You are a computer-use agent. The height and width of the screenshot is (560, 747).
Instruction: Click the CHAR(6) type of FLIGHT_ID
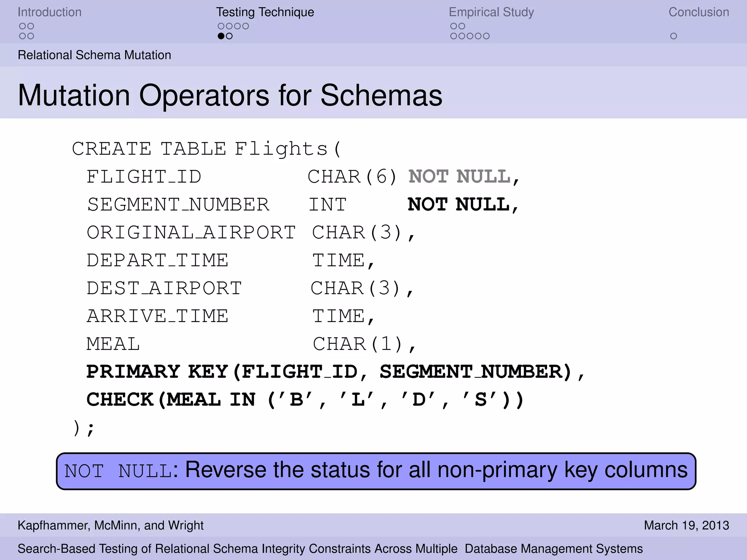(x=352, y=177)
